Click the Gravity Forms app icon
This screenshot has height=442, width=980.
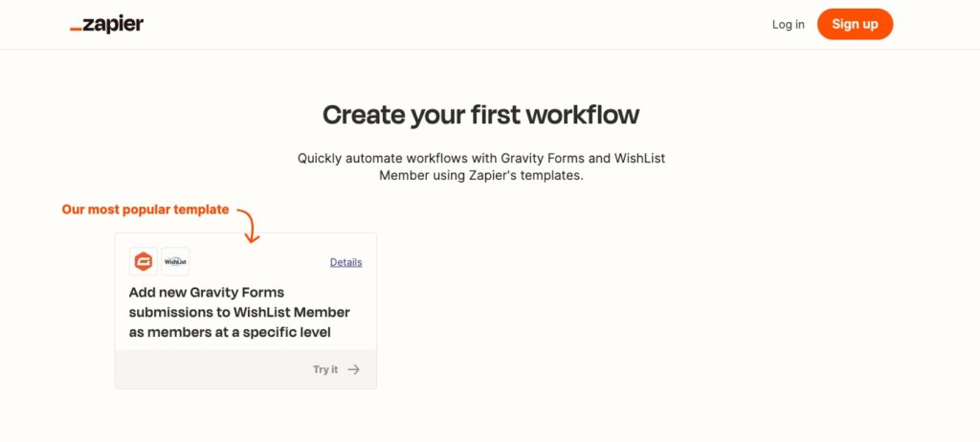click(x=144, y=261)
